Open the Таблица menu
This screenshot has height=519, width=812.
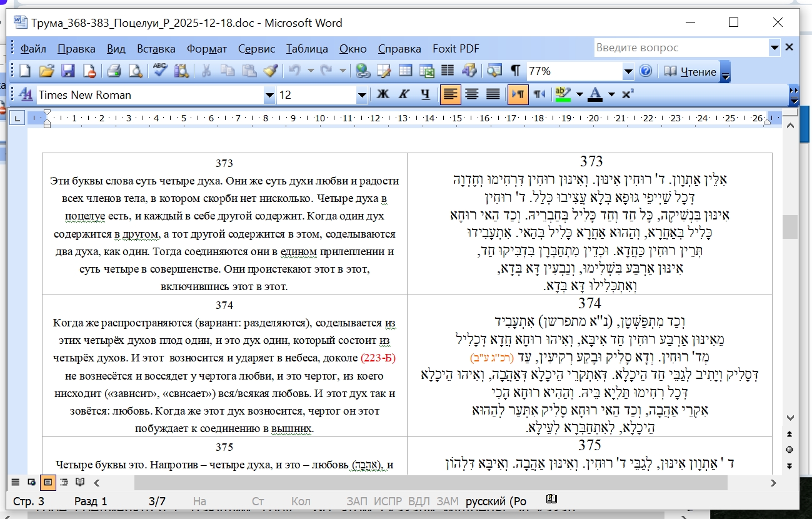tap(307, 48)
